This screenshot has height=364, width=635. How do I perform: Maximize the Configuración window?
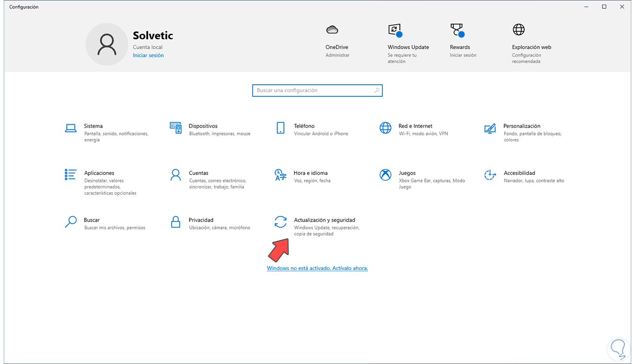[x=604, y=7]
